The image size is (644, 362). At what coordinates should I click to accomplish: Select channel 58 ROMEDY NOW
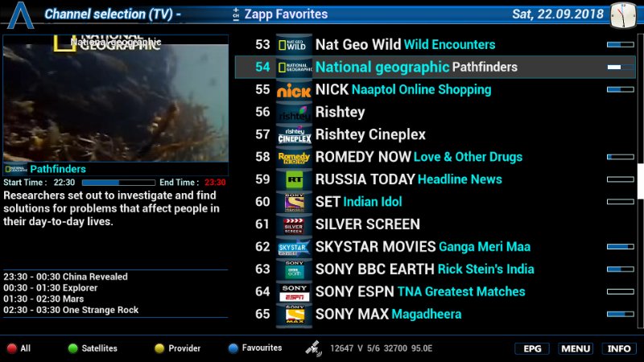point(435,157)
